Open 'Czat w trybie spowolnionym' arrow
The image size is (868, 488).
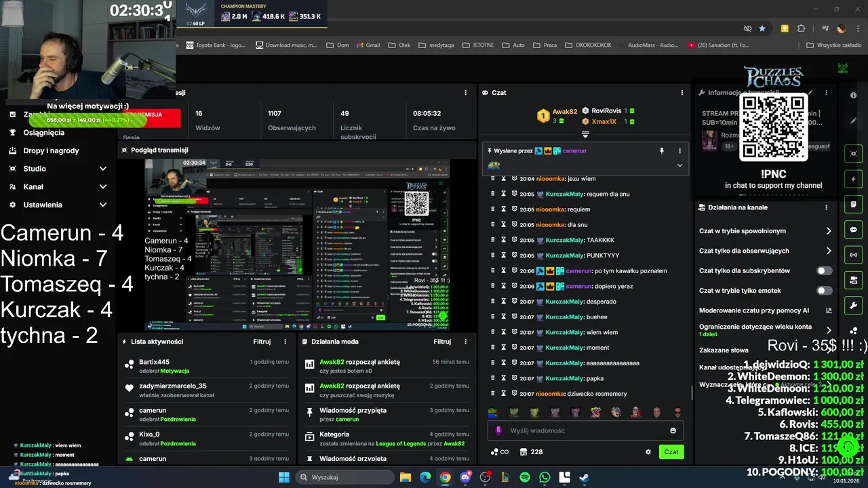tap(829, 231)
